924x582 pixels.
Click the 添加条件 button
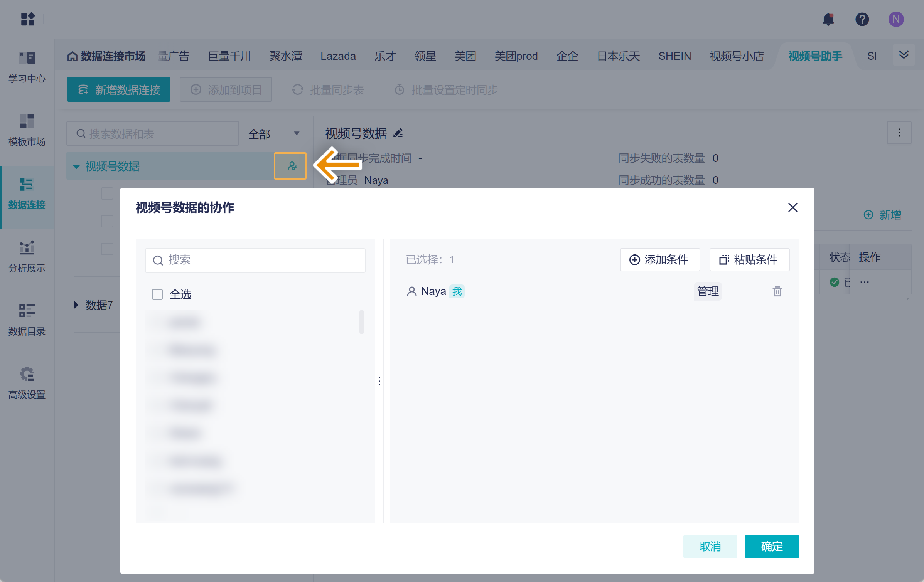659,260
